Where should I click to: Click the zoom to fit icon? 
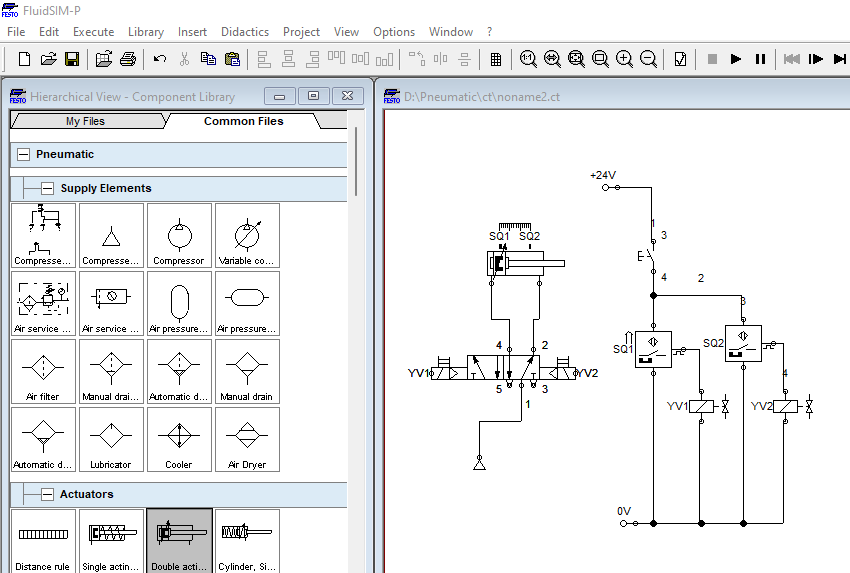(x=576, y=59)
